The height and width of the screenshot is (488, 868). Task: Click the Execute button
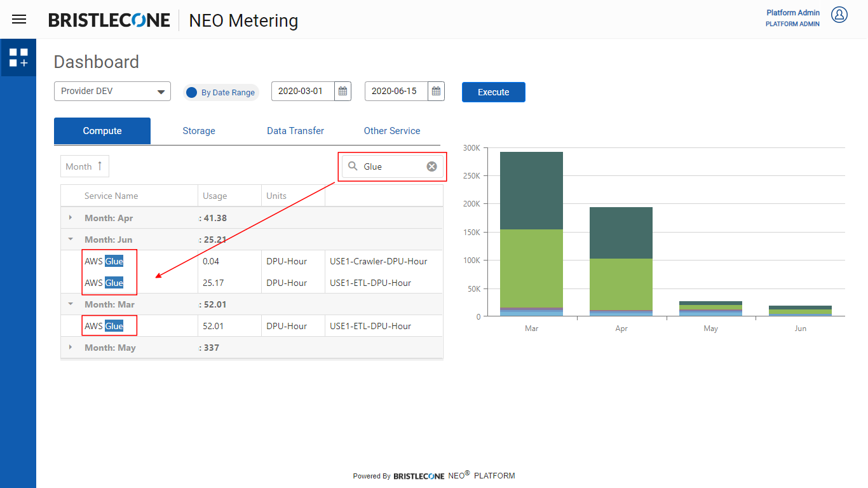coord(494,92)
